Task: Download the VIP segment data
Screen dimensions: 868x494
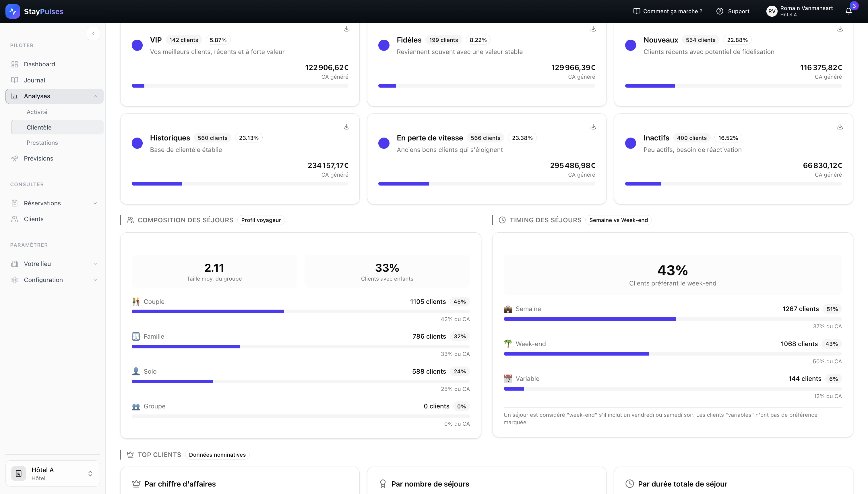Action: coord(346,28)
